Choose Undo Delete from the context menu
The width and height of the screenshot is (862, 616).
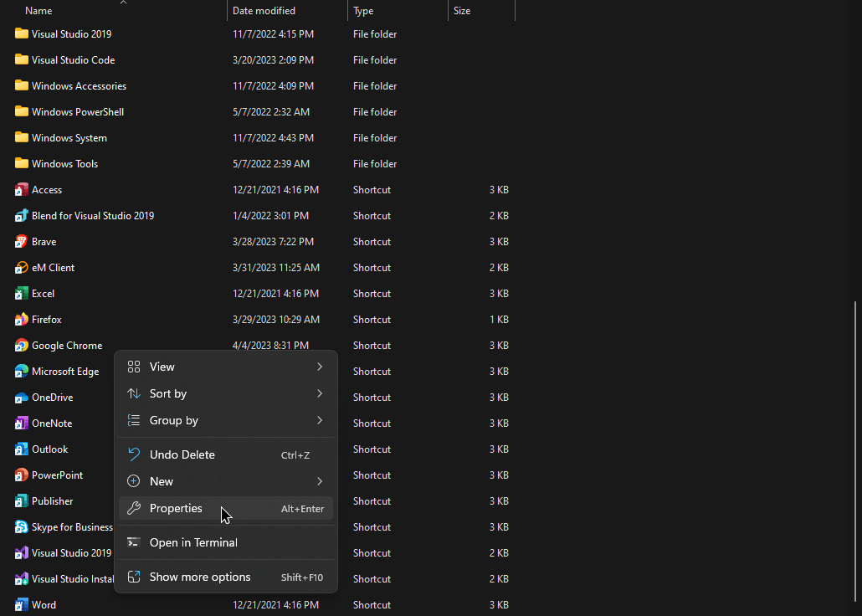[x=225, y=454]
